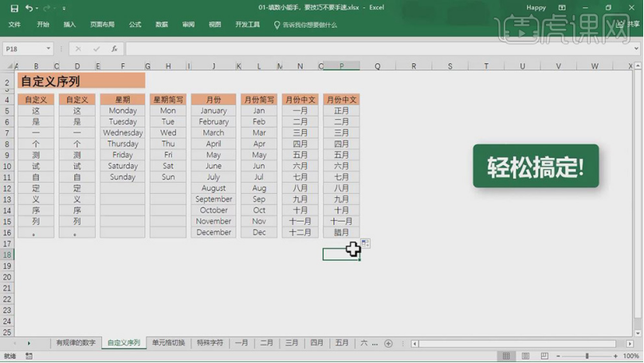Expand the formula bar with the chevron
Screen dimensions: 644x363
(636, 49)
